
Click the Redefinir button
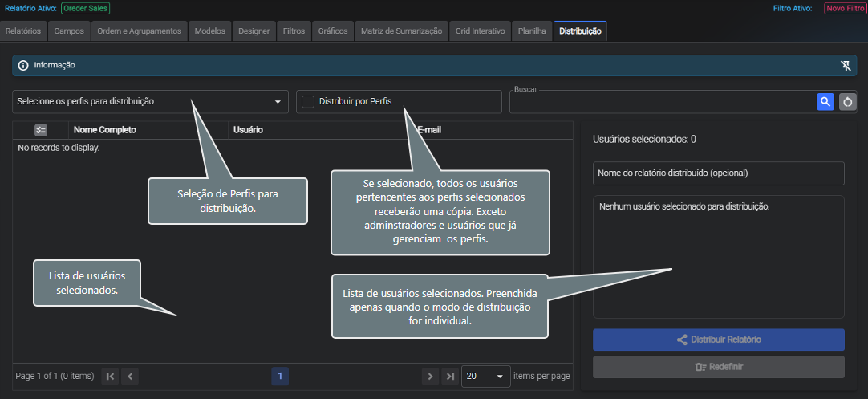(x=719, y=367)
